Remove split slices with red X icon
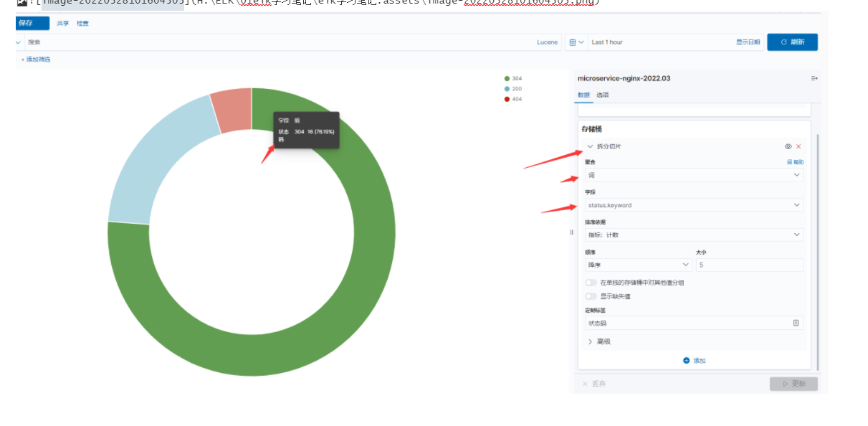This screenshot has width=868, height=426. point(798,146)
